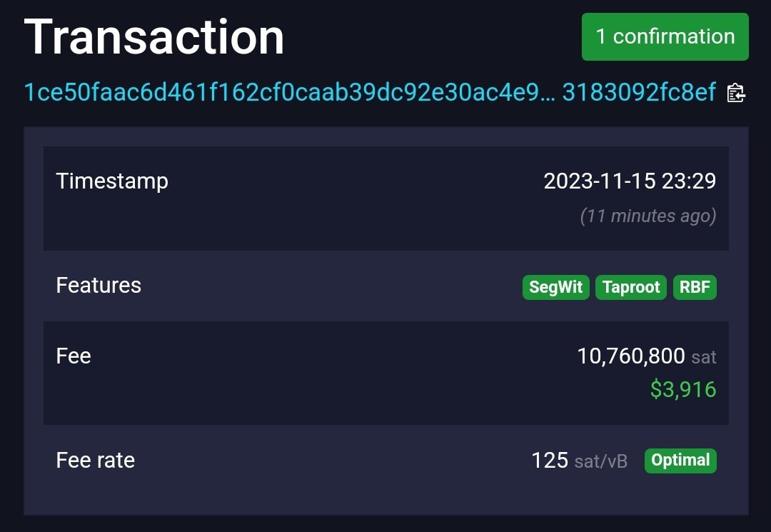
Task: Click the 1 confirmation badge
Action: (665, 36)
